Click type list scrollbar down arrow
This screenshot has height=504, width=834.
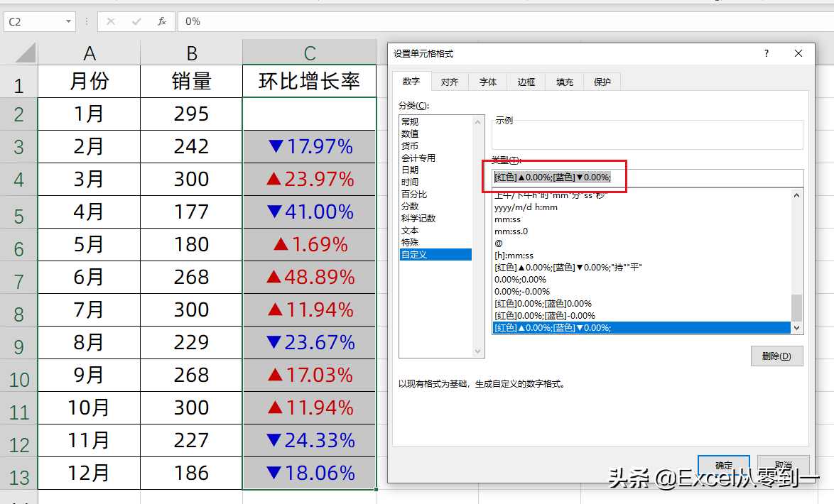point(797,328)
